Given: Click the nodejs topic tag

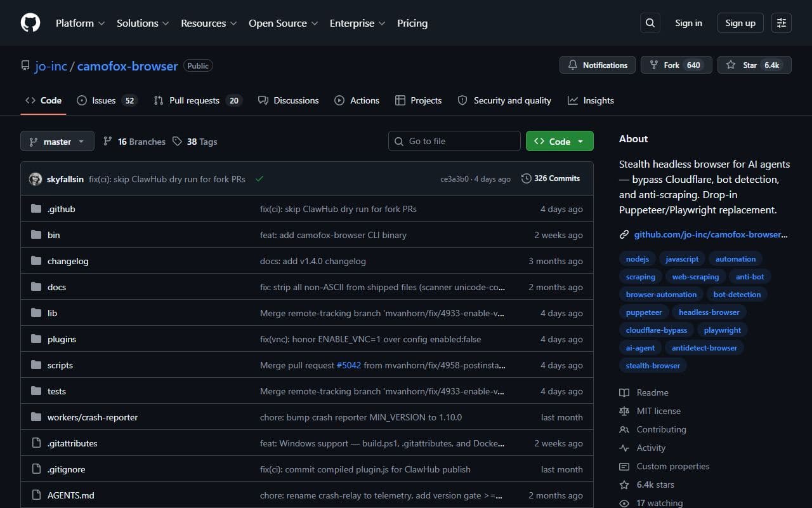Looking at the screenshot, I should click(637, 259).
